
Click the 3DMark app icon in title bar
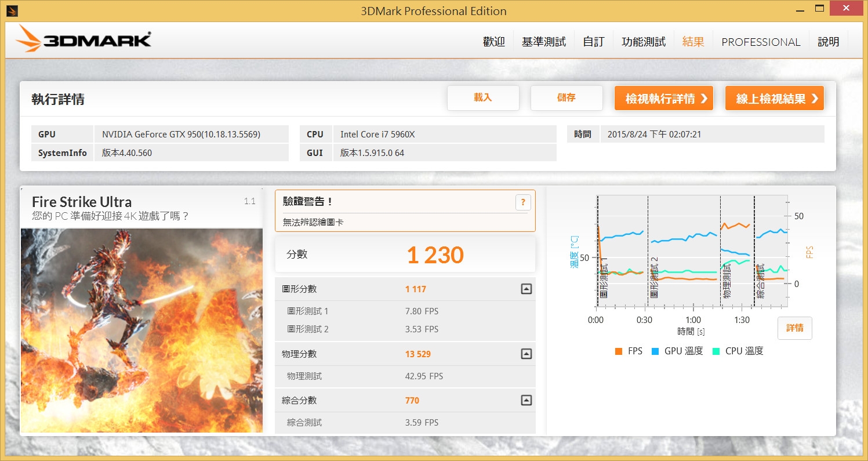(12, 10)
